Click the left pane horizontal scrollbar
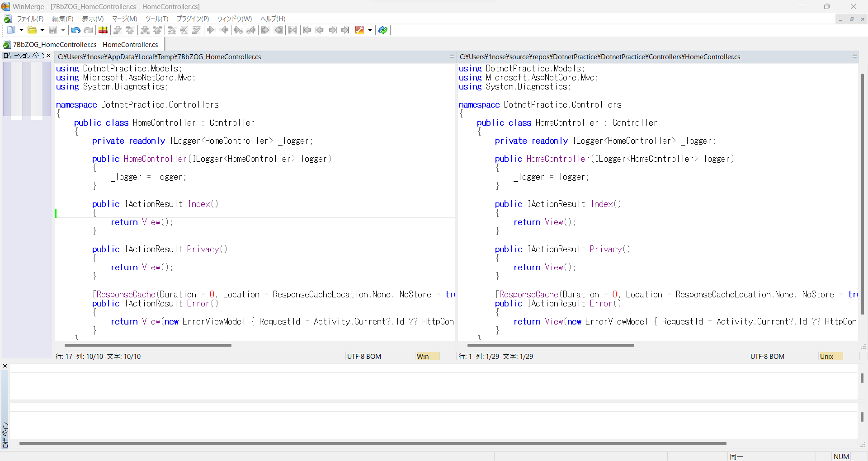The image size is (868, 461). pos(147,345)
